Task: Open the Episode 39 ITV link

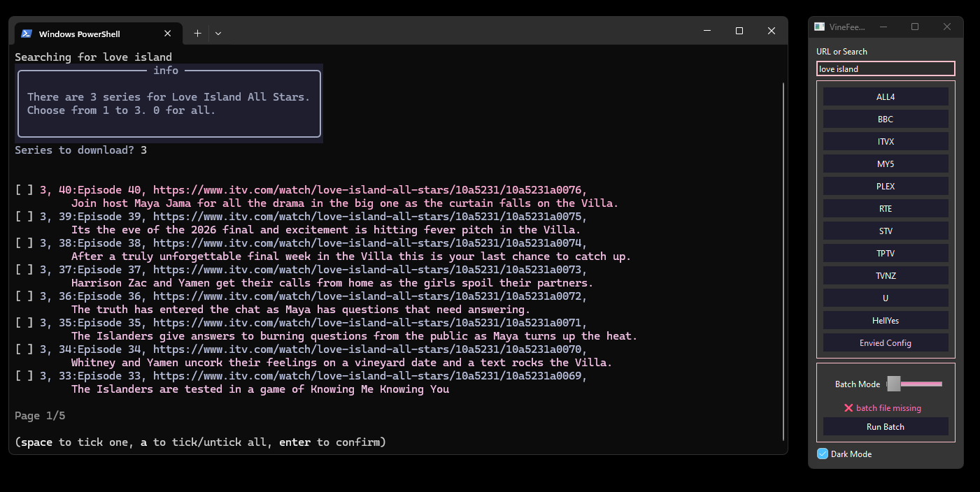Action: pyautogui.click(x=367, y=217)
